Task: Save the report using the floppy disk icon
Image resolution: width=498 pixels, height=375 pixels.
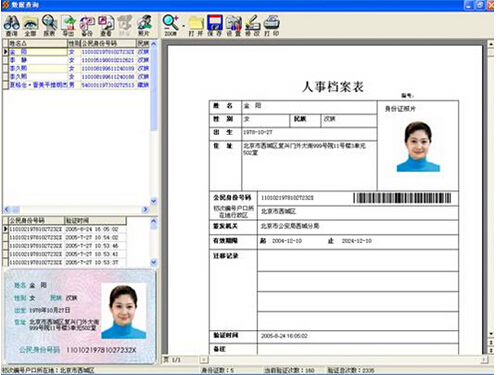Action: [x=215, y=25]
